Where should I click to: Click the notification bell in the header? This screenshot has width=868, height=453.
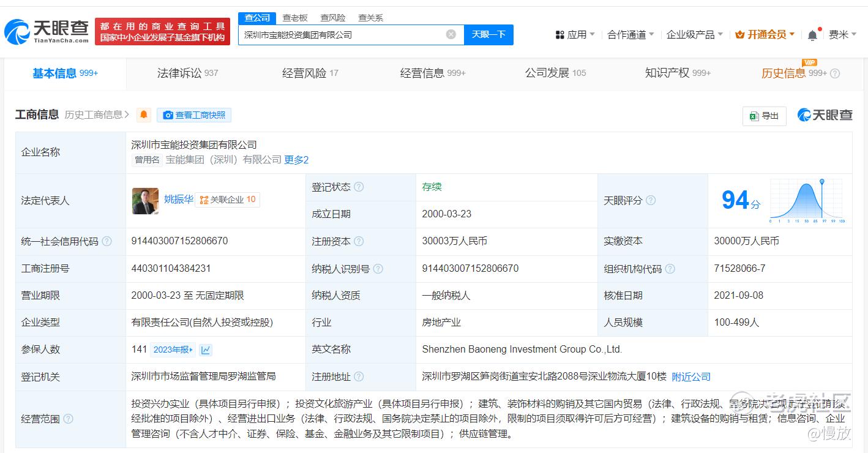[x=812, y=35]
